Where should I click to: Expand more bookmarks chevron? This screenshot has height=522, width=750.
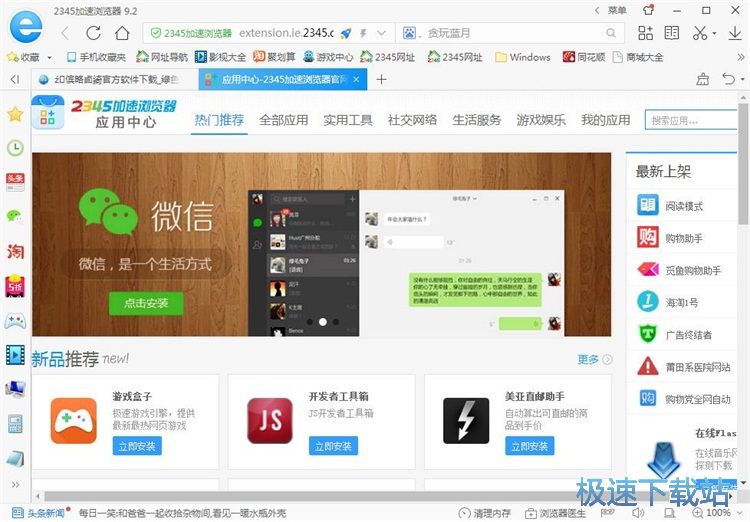(741, 57)
